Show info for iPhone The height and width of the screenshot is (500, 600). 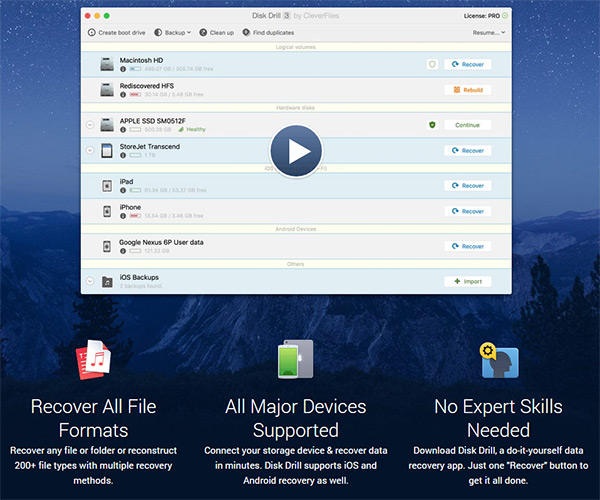[123, 216]
